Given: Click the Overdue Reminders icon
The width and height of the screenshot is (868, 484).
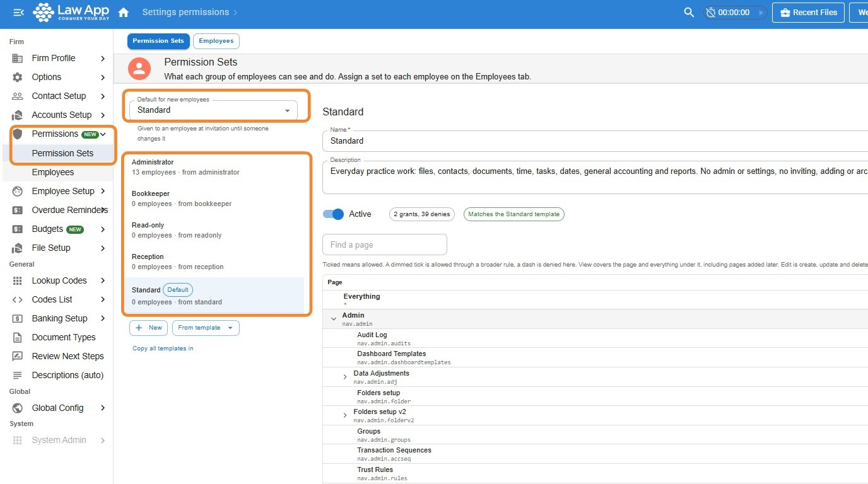Looking at the screenshot, I should [x=18, y=210].
